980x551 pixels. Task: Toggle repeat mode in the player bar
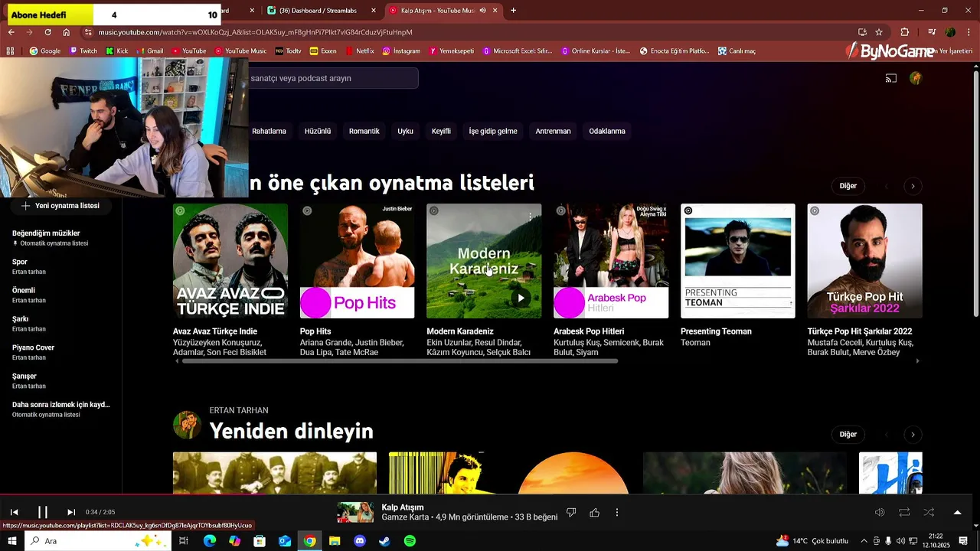click(904, 512)
